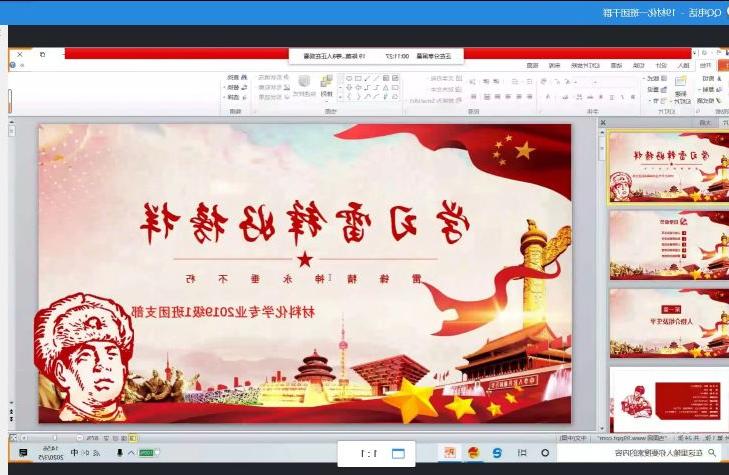
Task: Click the red-yellow emblem taskbar icon
Action: (x=473, y=452)
